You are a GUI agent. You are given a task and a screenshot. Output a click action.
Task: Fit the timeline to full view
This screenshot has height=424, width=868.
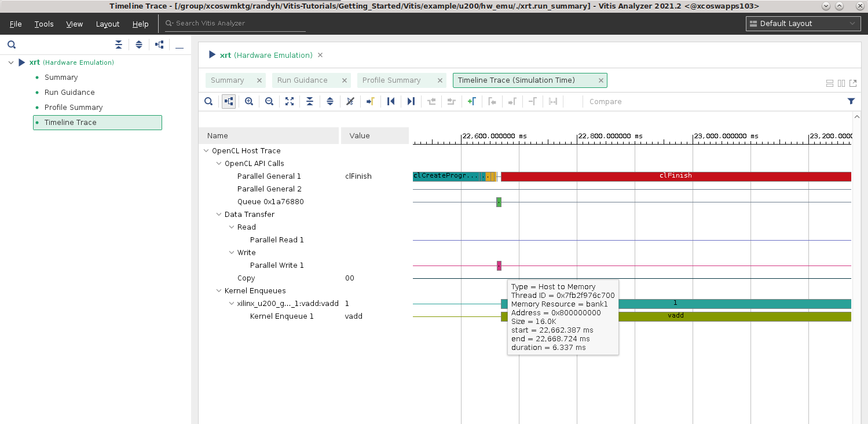[290, 101]
